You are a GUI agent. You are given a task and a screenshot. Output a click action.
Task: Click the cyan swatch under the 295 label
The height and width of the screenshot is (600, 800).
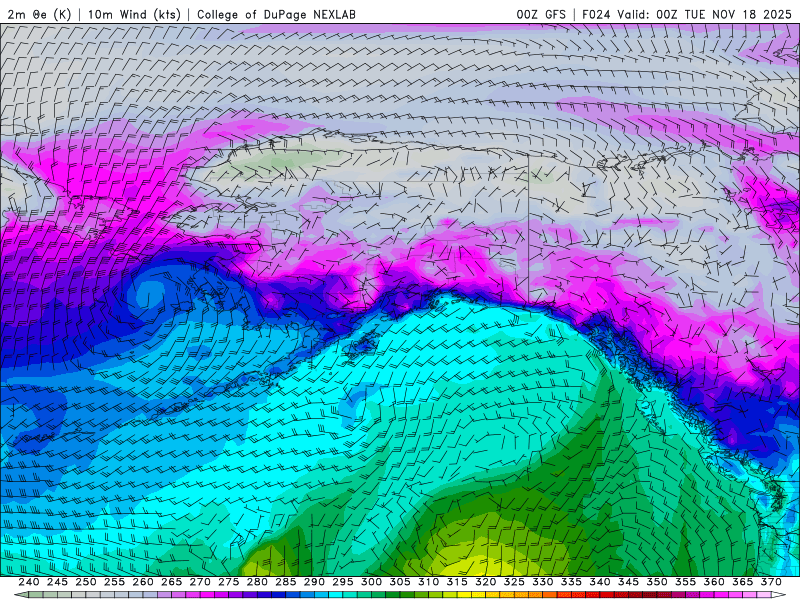336,595
